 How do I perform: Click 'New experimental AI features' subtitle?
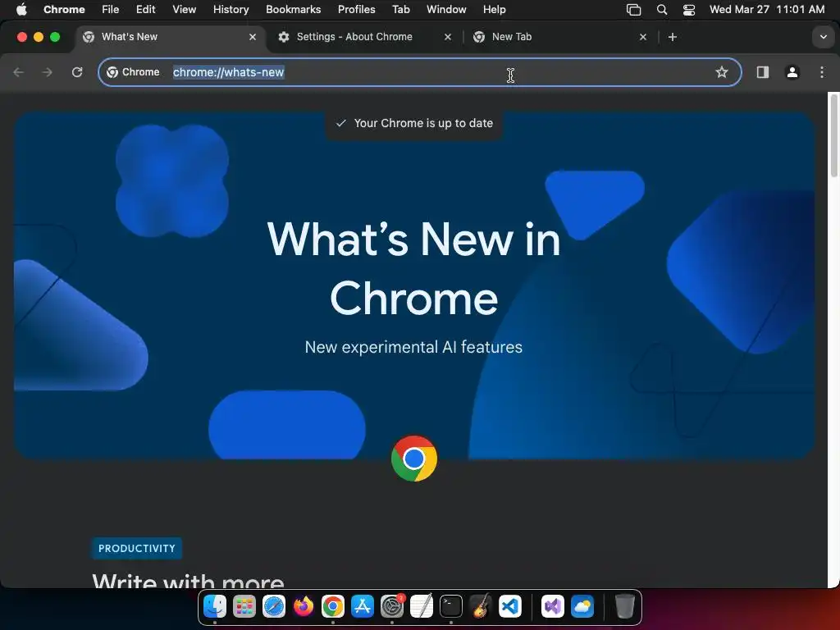click(x=413, y=347)
